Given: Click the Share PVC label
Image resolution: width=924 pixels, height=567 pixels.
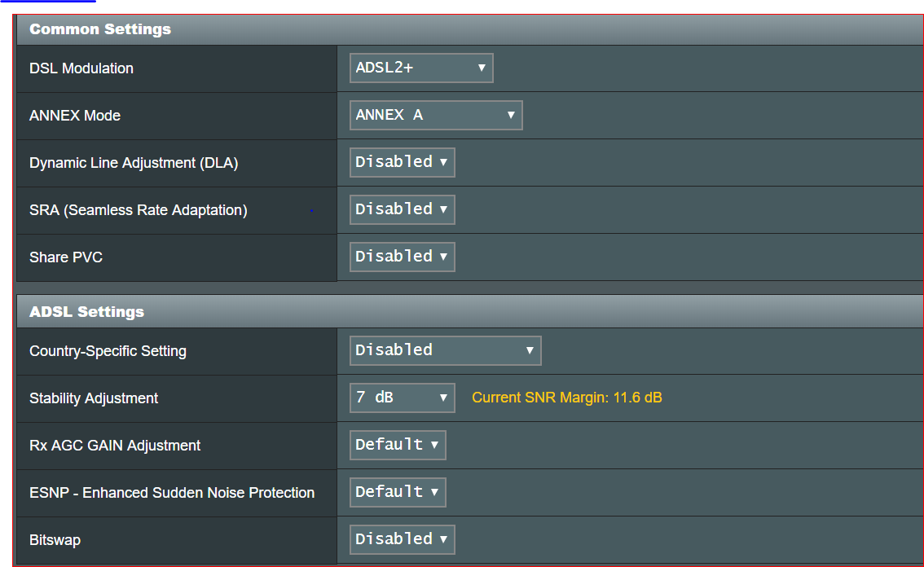Looking at the screenshot, I should click(66, 257).
